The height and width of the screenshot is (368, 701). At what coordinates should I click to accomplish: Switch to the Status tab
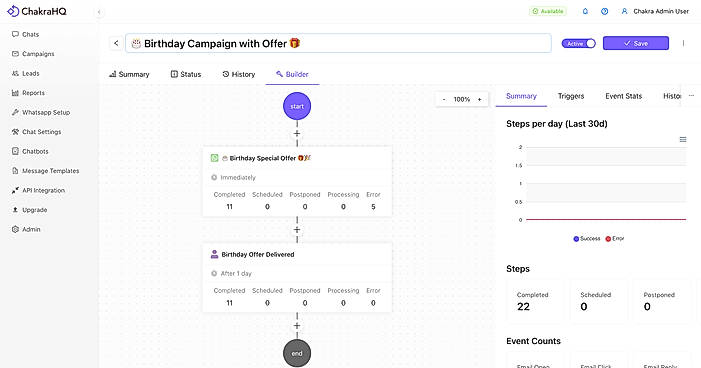[x=186, y=74]
